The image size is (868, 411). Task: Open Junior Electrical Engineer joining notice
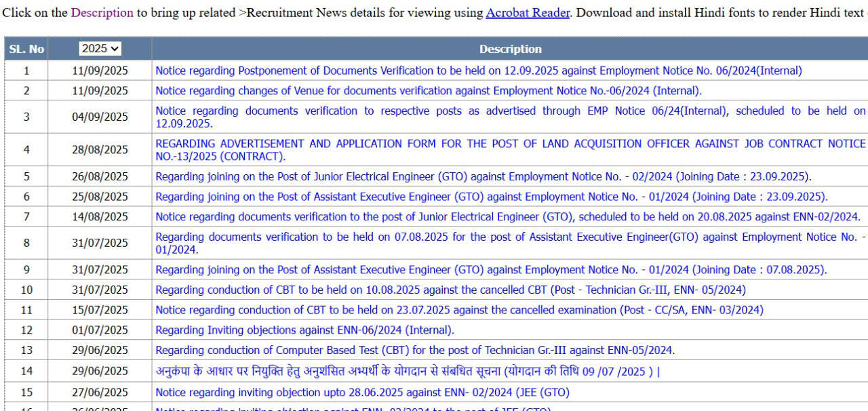pyautogui.click(x=484, y=177)
